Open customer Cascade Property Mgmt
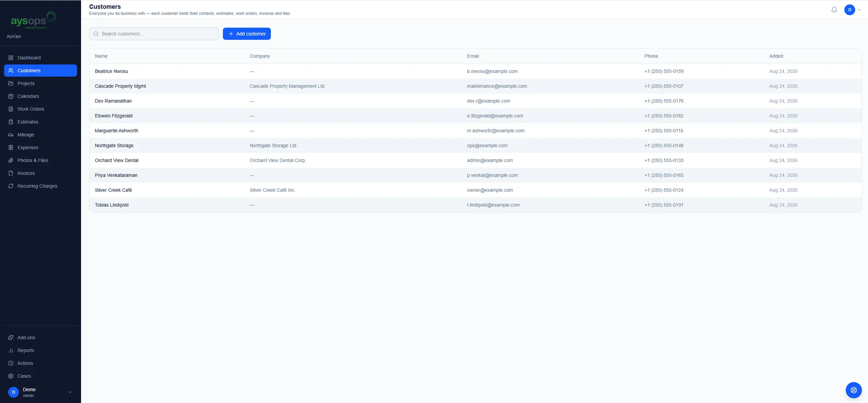This screenshot has width=868, height=403. point(120,86)
